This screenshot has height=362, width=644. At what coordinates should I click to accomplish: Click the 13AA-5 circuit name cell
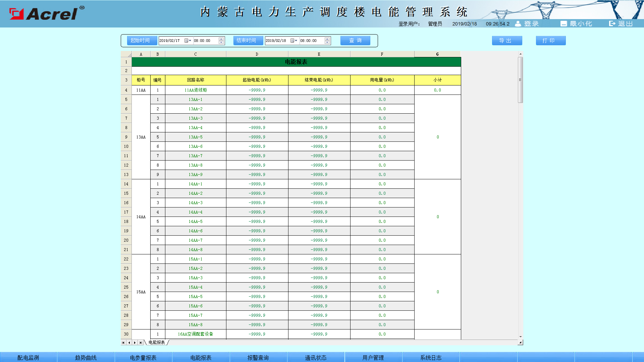[x=196, y=137]
